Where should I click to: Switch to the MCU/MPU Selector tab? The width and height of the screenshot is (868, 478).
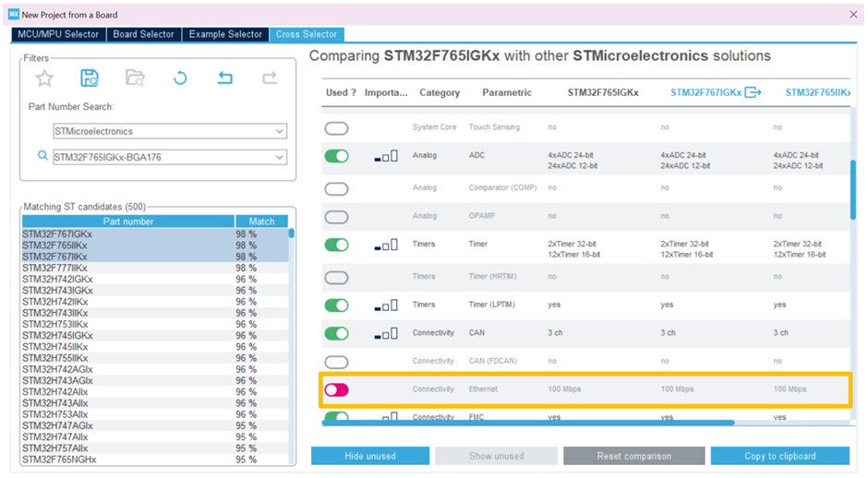[x=58, y=34]
